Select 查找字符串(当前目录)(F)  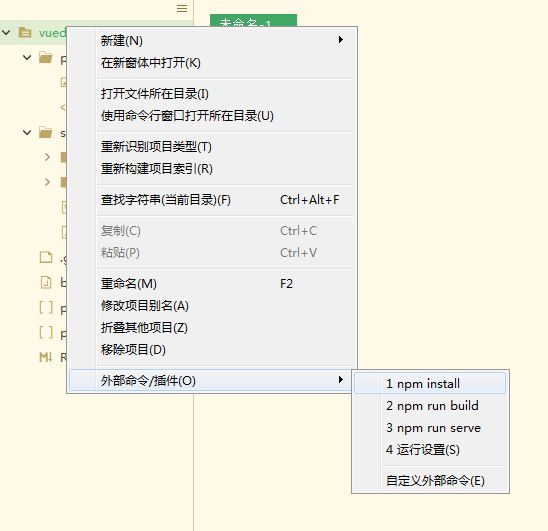click(x=212, y=200)
